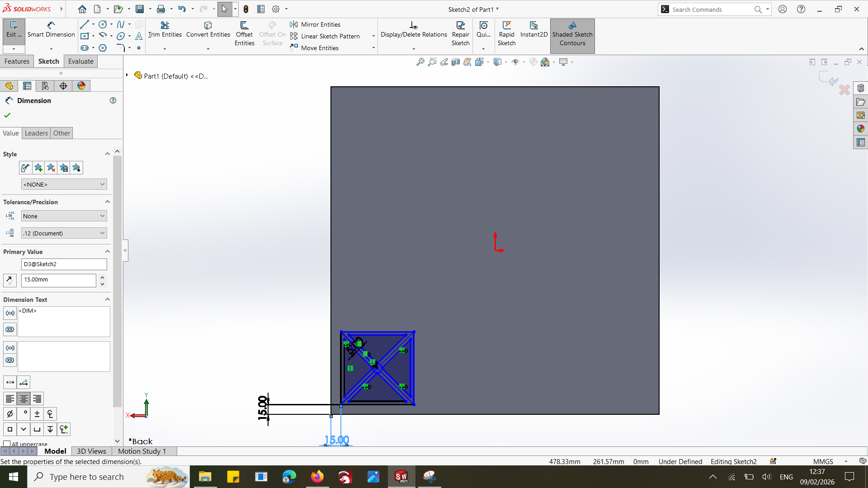Collapse the Dimension Text section
868x488 pixels.
(108, 300)
